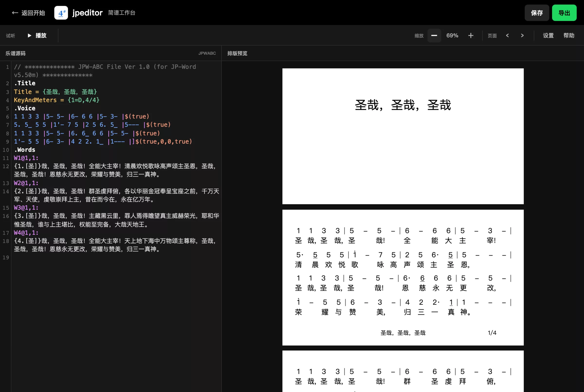Click the header comment line 1 in source

[x=105, y=71]
